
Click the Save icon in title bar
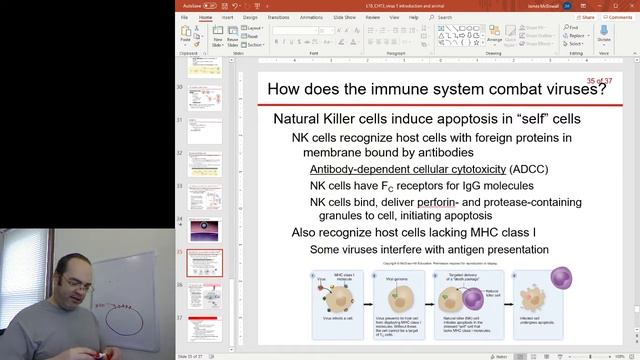point(225,6)
